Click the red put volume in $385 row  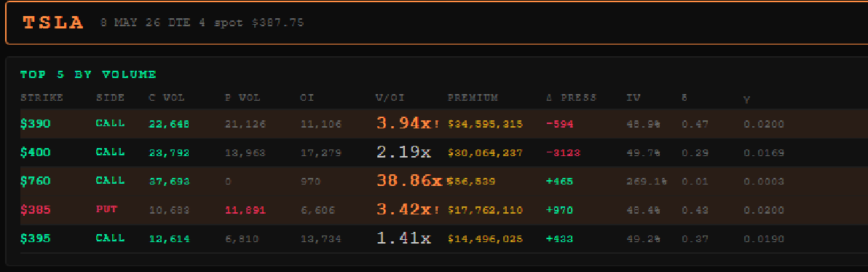point(245,211)
